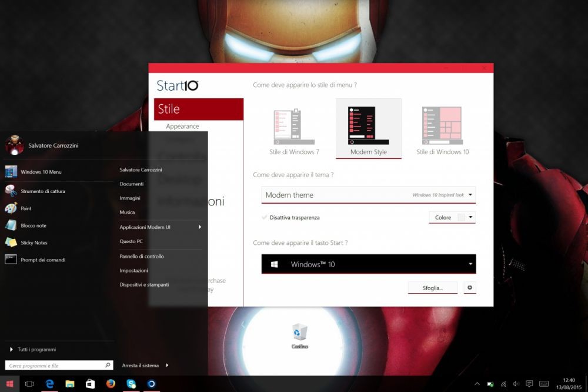Toggle the Disattiva trasparenza checkbox
Screen dimensions: 588x392
pos(265,217)
